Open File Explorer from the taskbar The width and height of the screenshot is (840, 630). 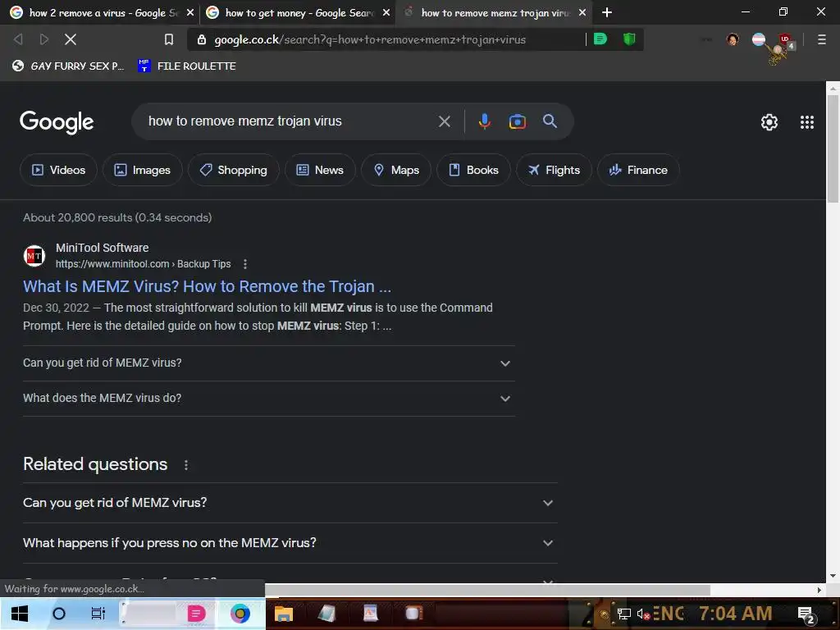pyautogui.click(x=283, y=614)
